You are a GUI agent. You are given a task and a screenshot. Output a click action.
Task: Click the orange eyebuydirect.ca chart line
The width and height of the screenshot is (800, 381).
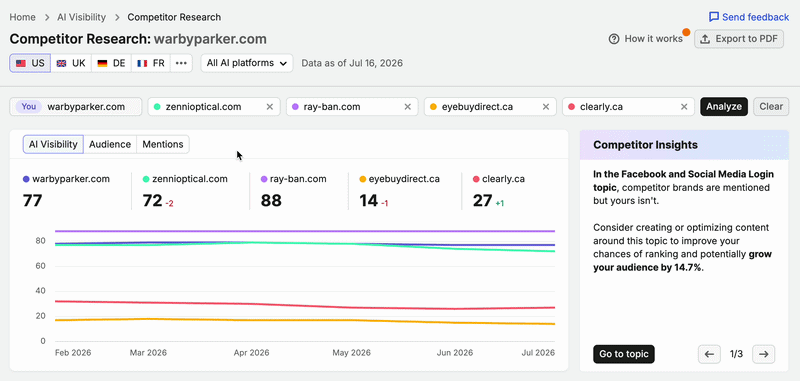click(x=305, y=320)
